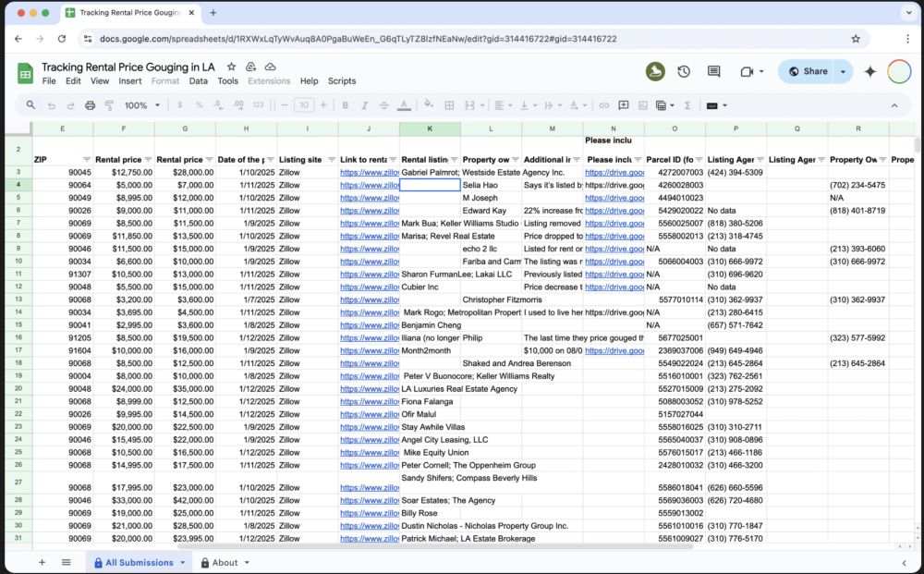Select the empty cell K4

(430, 185)
